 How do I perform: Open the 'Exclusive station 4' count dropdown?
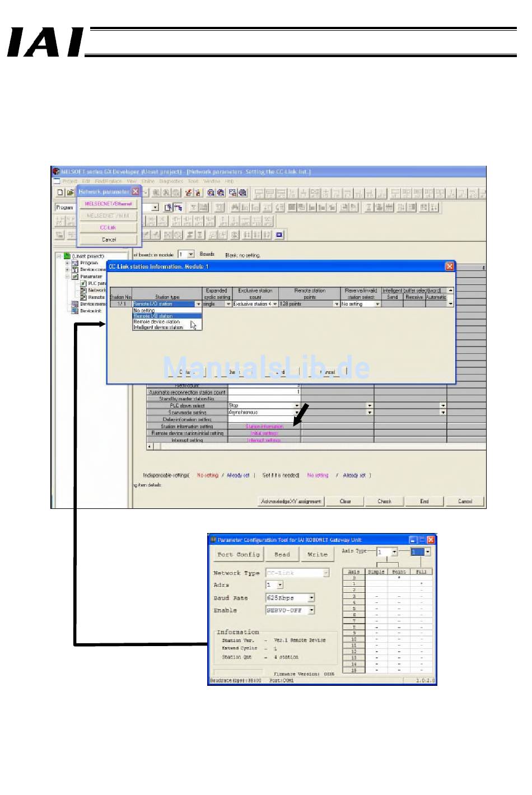click(275, 304)
